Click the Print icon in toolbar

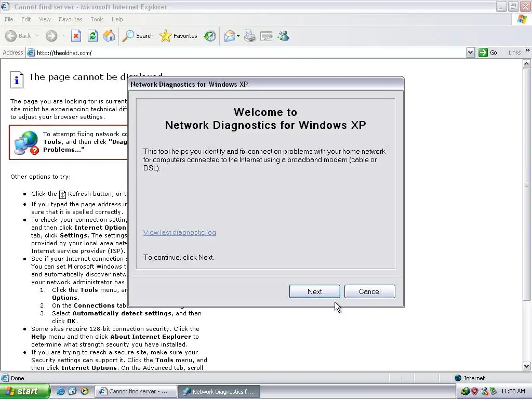click(250, 36)
